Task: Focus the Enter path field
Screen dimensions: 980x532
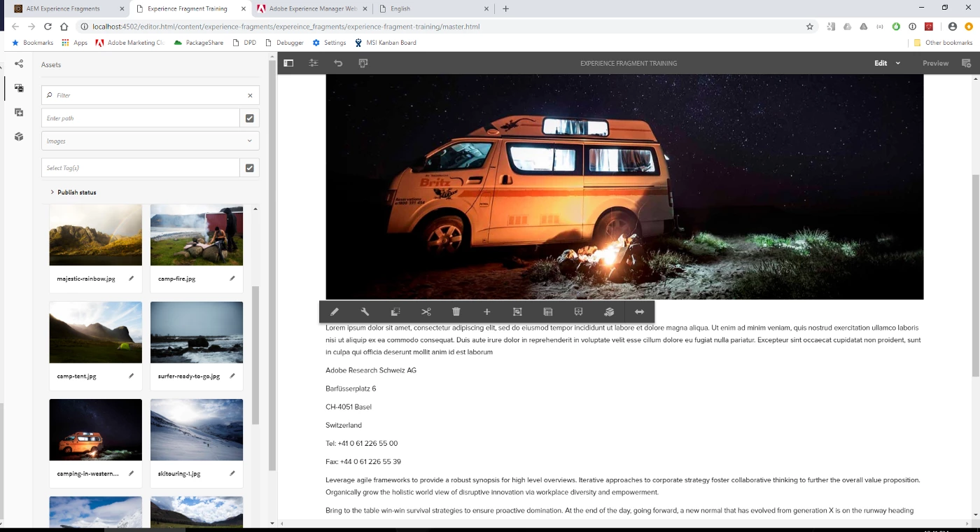Action: (x=140, y=118)
